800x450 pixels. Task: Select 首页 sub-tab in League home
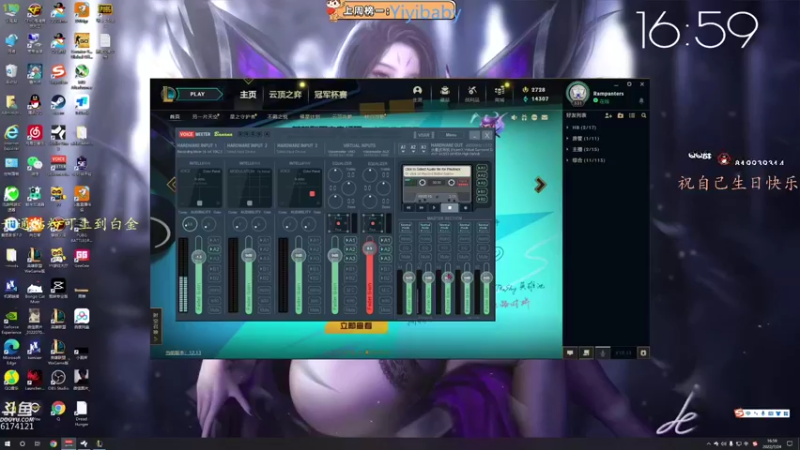point(175,117)
